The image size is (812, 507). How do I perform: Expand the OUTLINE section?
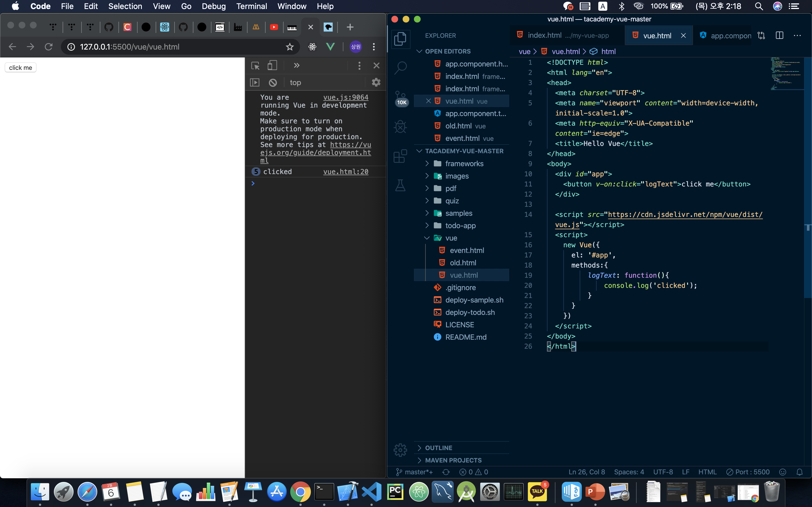(438, 448)
